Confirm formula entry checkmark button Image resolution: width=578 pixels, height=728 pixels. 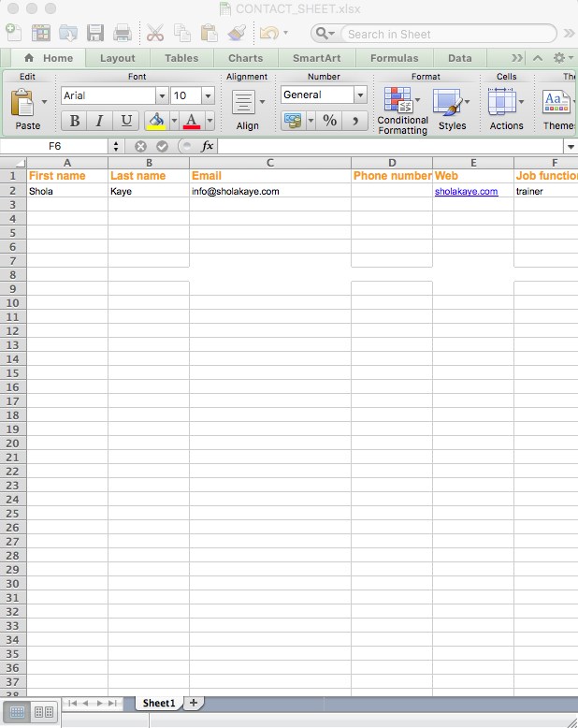click(162, 147)
